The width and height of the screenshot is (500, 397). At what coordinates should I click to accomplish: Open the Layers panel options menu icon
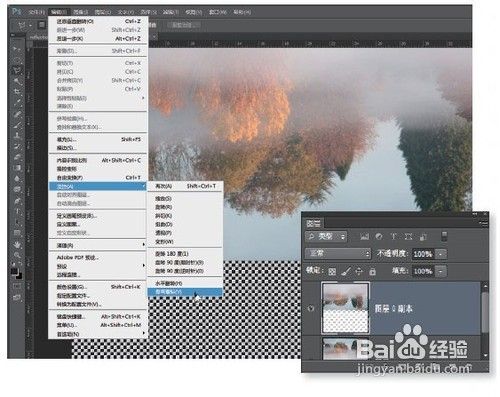483,223
